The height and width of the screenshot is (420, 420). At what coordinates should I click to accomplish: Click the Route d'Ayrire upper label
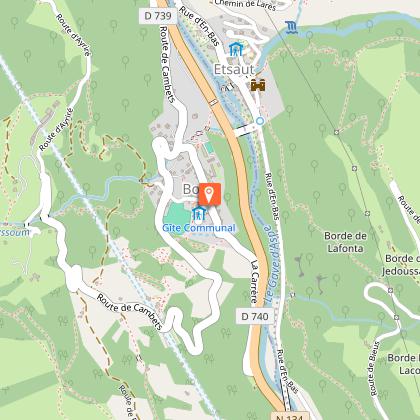point(73,35)
